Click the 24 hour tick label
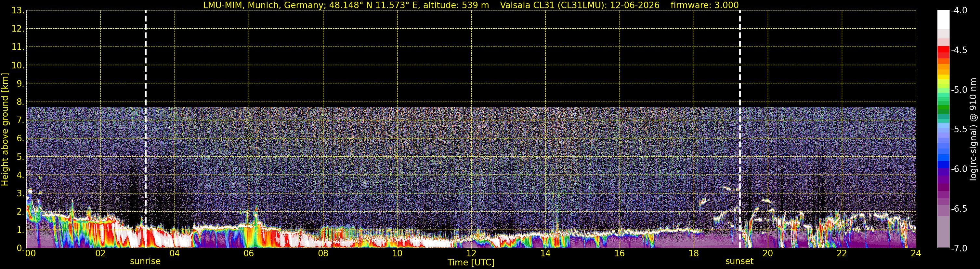 tap(916, 253)
